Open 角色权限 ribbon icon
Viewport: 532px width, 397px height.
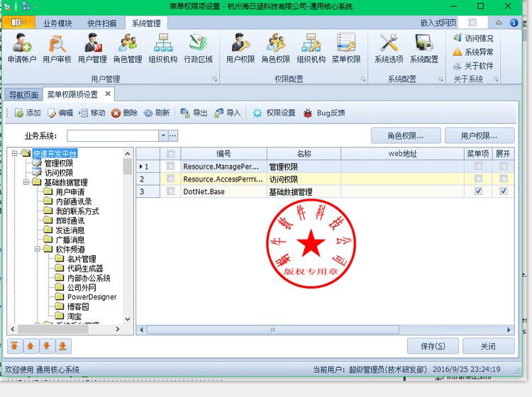[276, 48]
